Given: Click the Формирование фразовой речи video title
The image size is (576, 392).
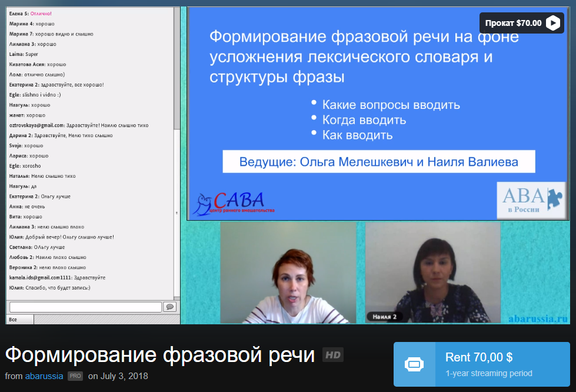Looking at the screenshot, I should [x=160, y=355].
